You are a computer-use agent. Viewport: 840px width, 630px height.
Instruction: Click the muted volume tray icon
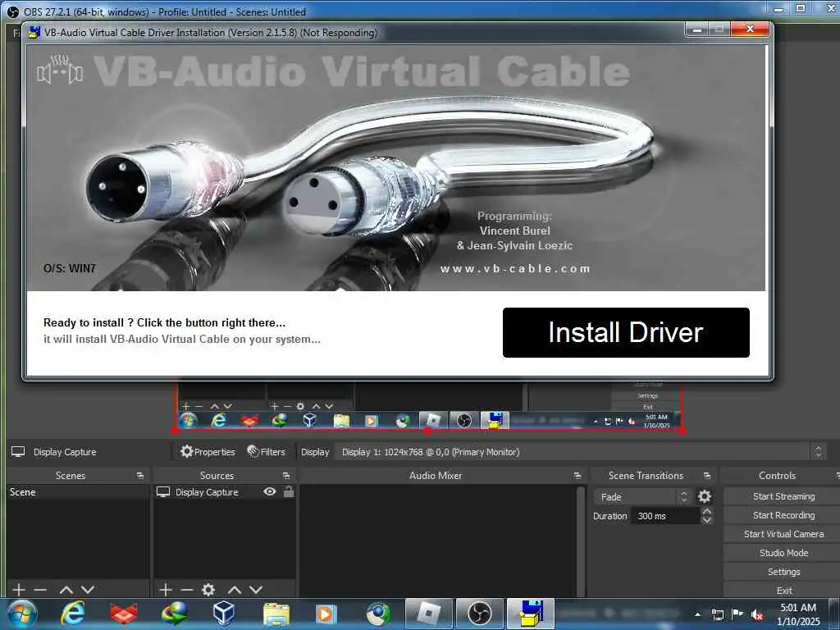[757, 615]
